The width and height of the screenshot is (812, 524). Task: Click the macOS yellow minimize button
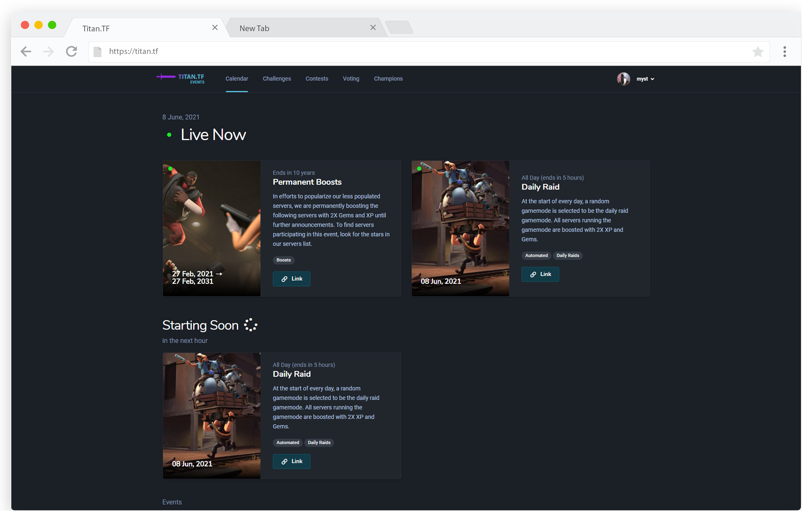coord(39,25)
